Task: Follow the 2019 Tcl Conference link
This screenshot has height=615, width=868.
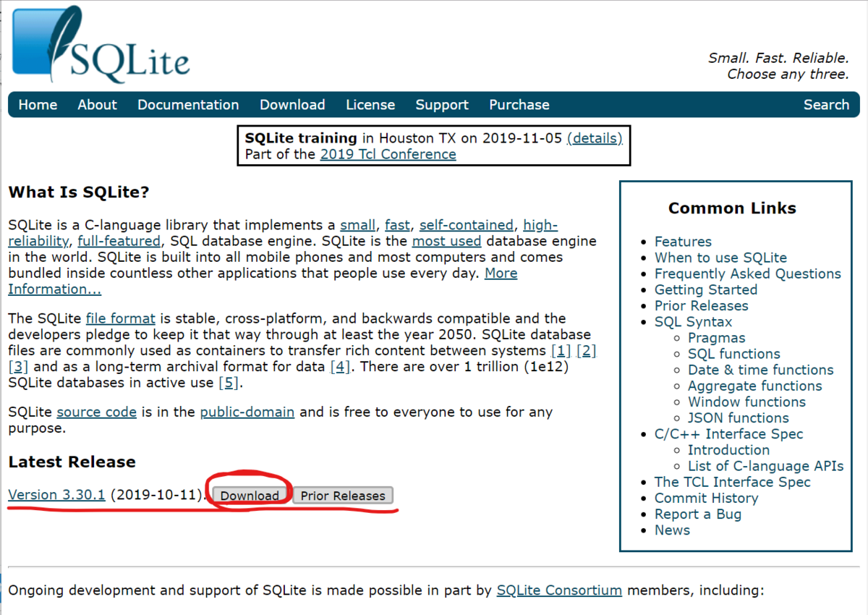Action: point(388,154)
